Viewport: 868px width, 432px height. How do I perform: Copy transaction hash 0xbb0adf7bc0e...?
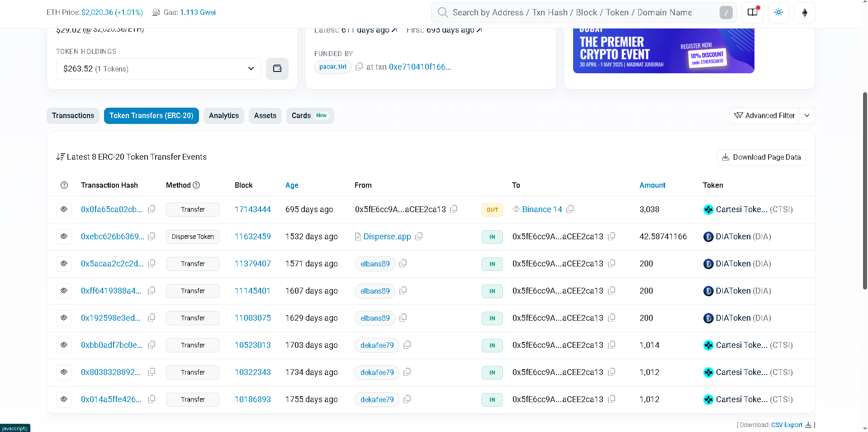coord(152,345)
